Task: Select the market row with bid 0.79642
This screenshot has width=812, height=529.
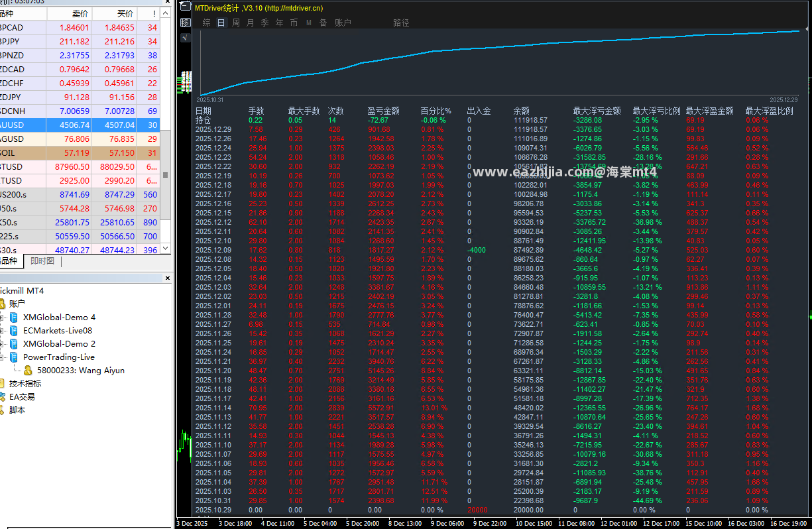Action: point(80,69)
